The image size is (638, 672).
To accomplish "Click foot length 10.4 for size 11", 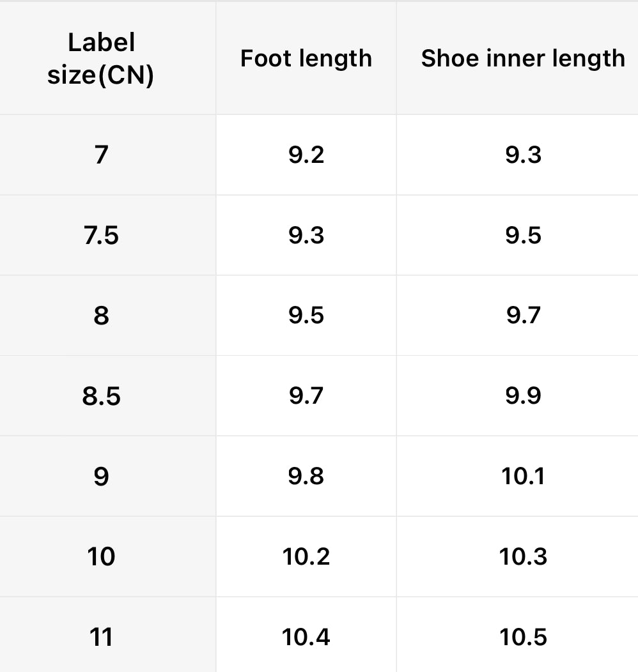I will pos(306,638).
